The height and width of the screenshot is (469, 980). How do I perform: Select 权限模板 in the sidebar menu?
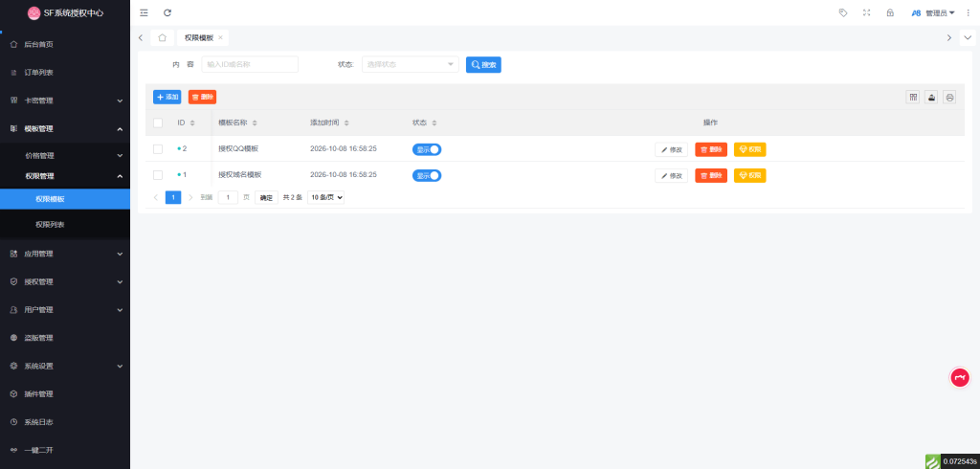point(65,199)
